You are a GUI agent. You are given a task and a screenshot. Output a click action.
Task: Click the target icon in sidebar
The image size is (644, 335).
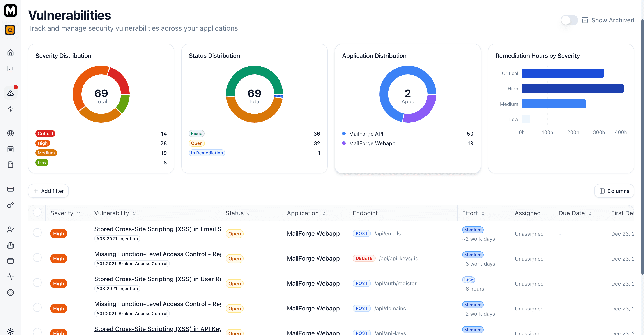coord(10,292)
